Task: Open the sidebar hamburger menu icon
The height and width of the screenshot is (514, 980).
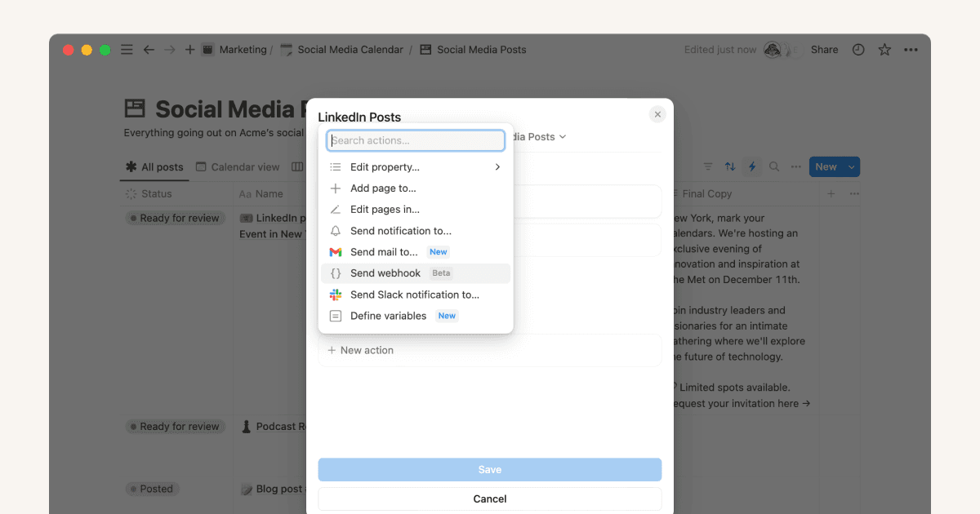Action: point(127,49)
